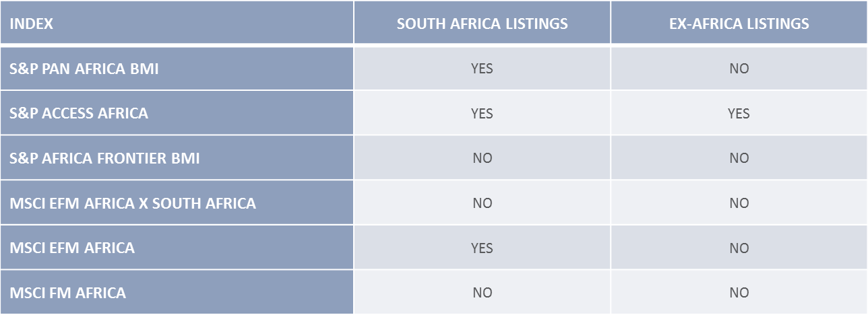The height and width of the screenshot is (315, 868).
Task: Click the INDEX column header
Action: pos(31,24)
